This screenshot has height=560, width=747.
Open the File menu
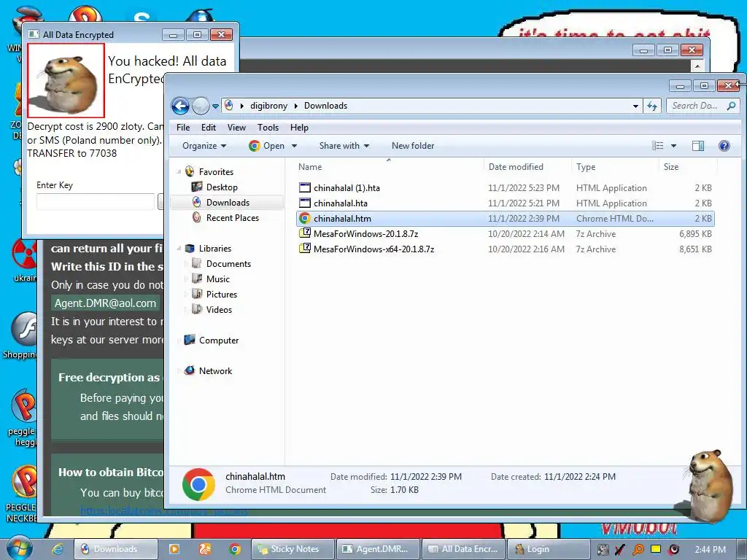pyautogui.click(x=183, y=128)
